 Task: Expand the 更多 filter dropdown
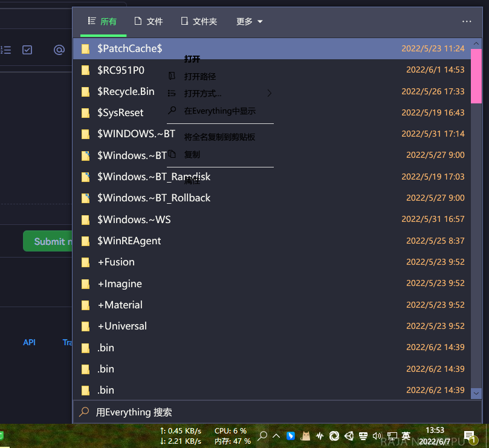[250, 22]
